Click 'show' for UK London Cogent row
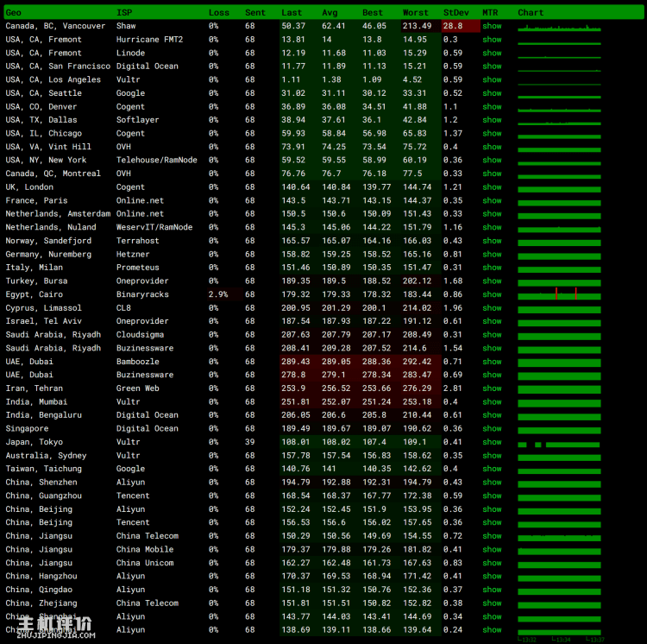This screenshot has height=644, width=647. (492, 187)
